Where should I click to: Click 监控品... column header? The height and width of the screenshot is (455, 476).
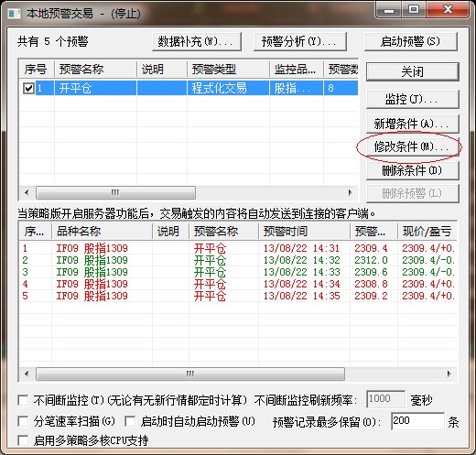click(297, 70)
